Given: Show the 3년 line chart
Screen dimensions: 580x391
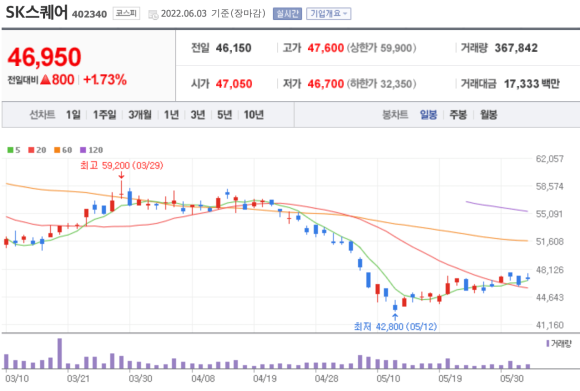Looking at the screenshot, I should click(x=198, y=115).
